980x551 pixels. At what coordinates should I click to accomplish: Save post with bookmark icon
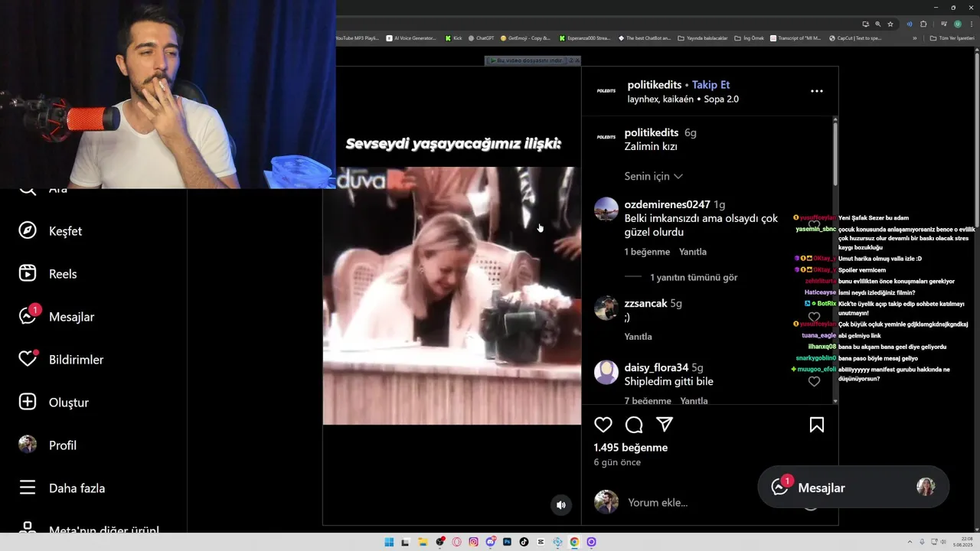click(817, 425)
